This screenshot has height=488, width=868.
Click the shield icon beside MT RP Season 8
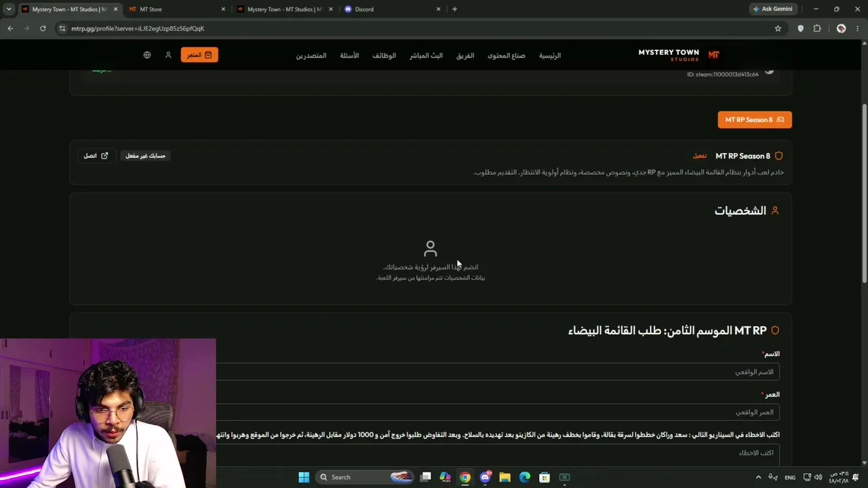click(778, 156)
